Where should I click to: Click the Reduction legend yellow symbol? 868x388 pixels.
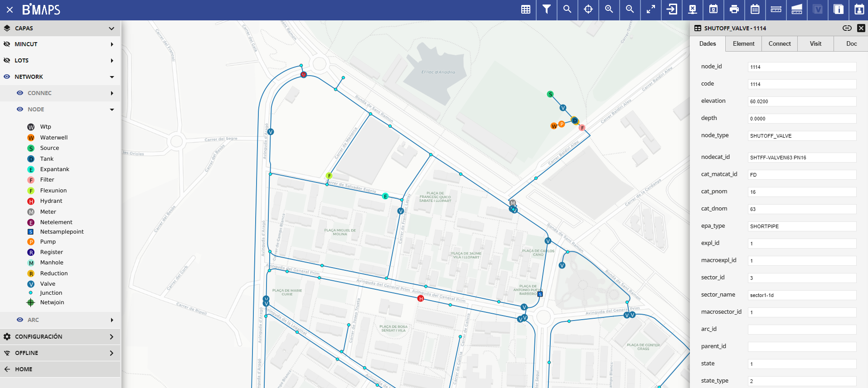[31, 273]
